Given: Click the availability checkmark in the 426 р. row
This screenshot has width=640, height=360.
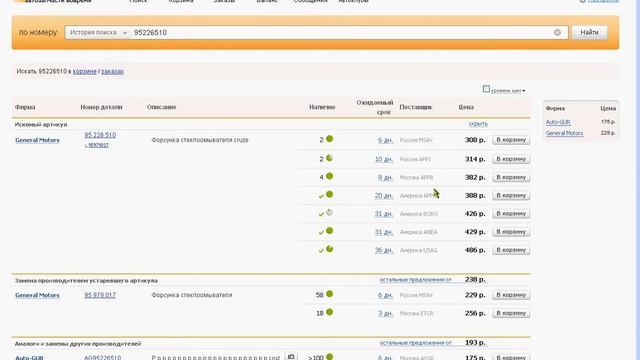Looking at the screenshot, I should [321, 214].
